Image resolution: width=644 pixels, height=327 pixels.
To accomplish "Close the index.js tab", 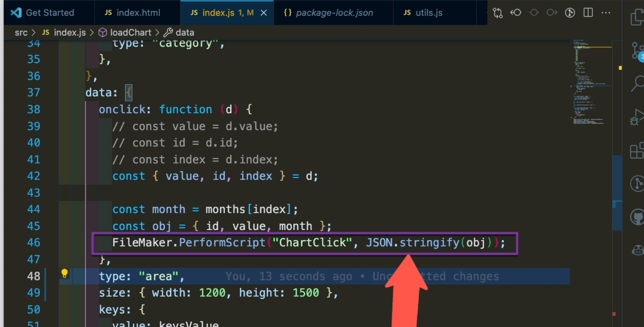I will coord(264,13).
